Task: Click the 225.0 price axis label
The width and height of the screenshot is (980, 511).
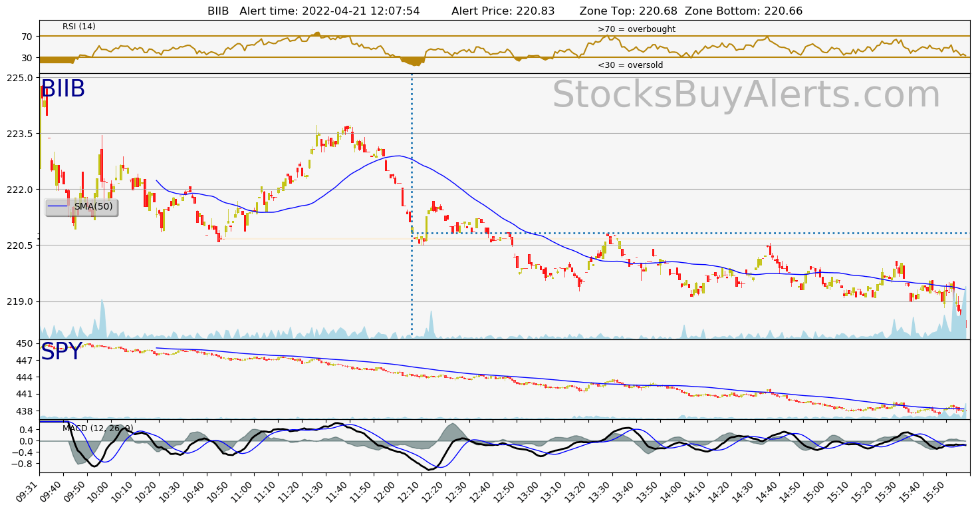Action: (x=19, y=78)
